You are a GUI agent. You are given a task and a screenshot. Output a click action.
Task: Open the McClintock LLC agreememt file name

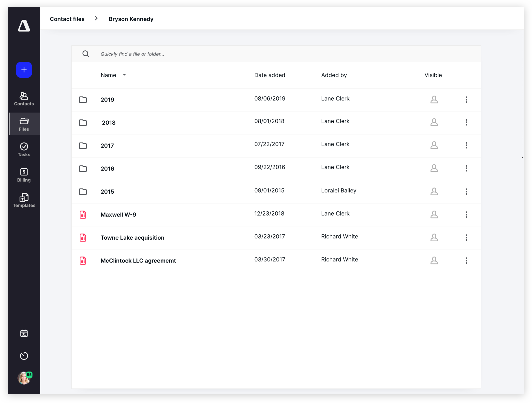coord(138,260)
